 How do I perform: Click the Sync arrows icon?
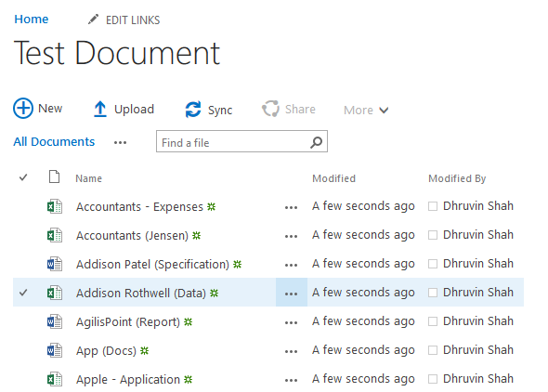click(x=193, y=110)
